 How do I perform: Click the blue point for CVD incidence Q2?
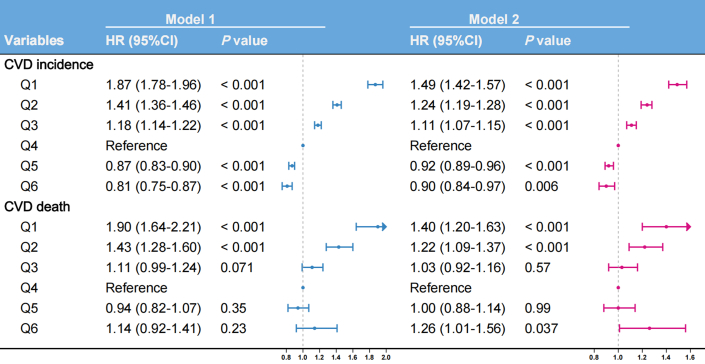point(337,105)
